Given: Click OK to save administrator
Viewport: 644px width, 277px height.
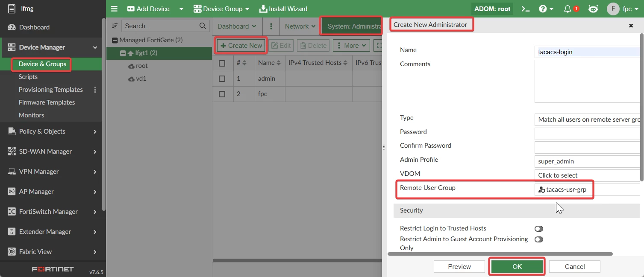Looking at the screenshot, I should [517, 266].
